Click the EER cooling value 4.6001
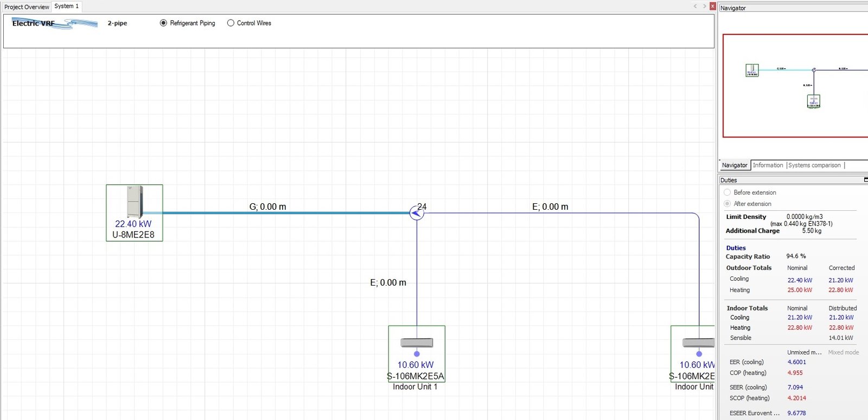The height and width of the screenshot is (420, 868). click(x=797, y=362)
